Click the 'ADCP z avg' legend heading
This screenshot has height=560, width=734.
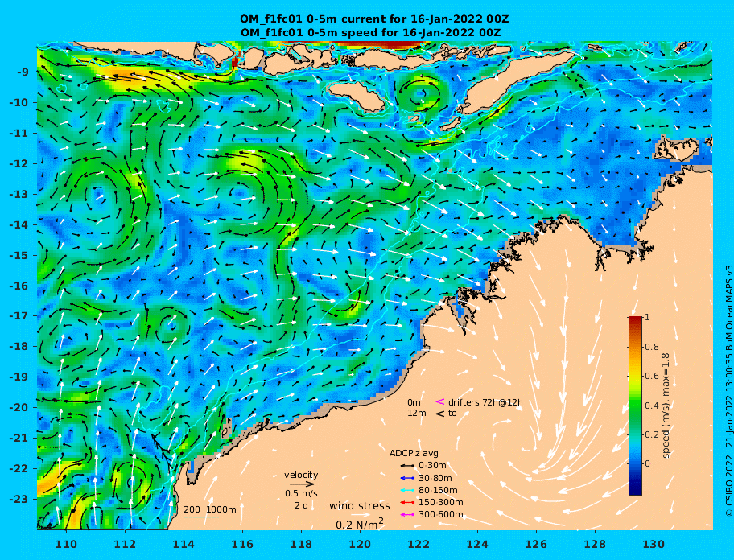pyautogui.click(x=414, y=453)
